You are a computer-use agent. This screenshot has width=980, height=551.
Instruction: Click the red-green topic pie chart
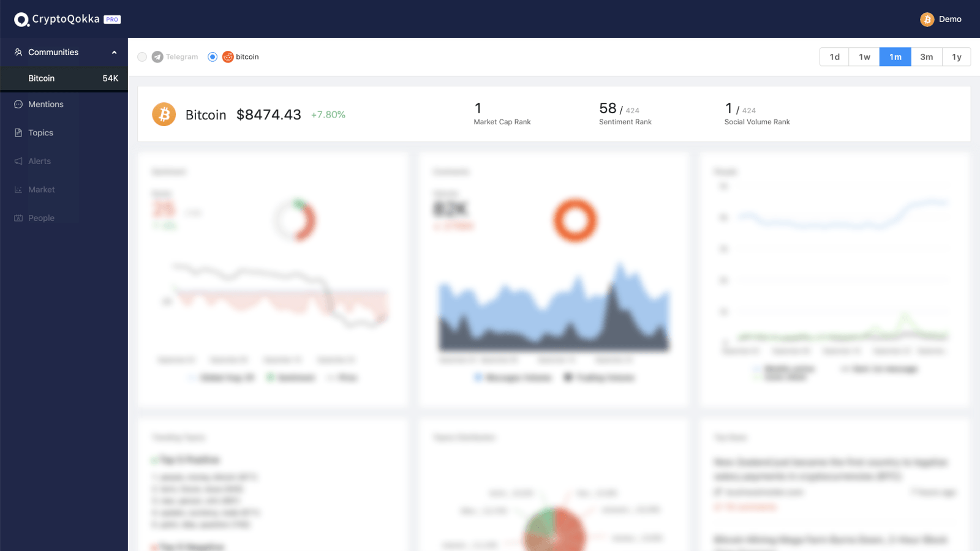555,530
